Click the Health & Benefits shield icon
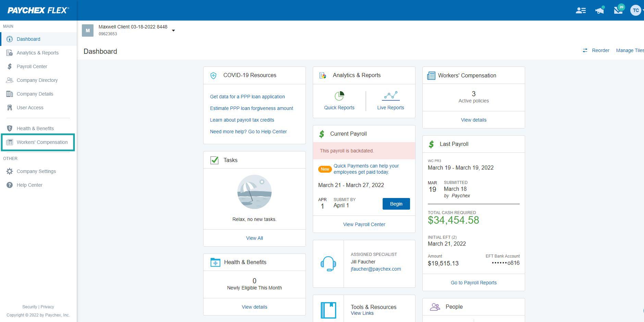The height and width of the screenshot is (322, 644). pos(10,128)
